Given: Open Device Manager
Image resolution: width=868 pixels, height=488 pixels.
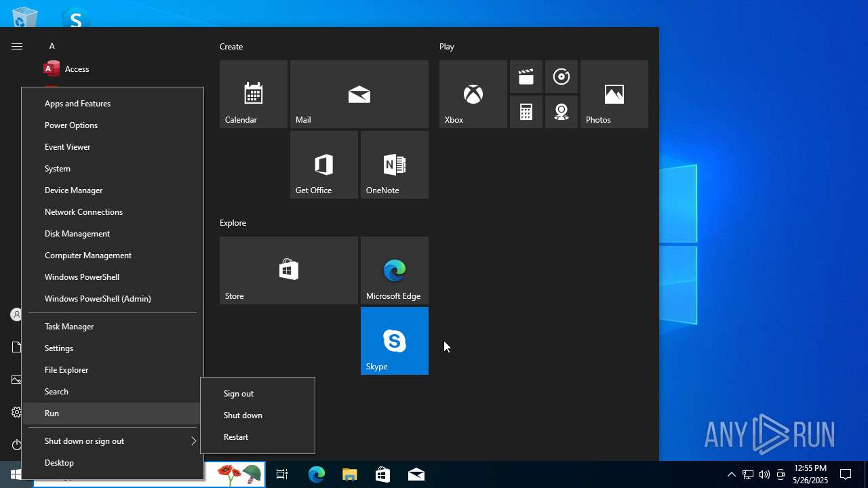Looking at the screenshot, I should point(113,190).
